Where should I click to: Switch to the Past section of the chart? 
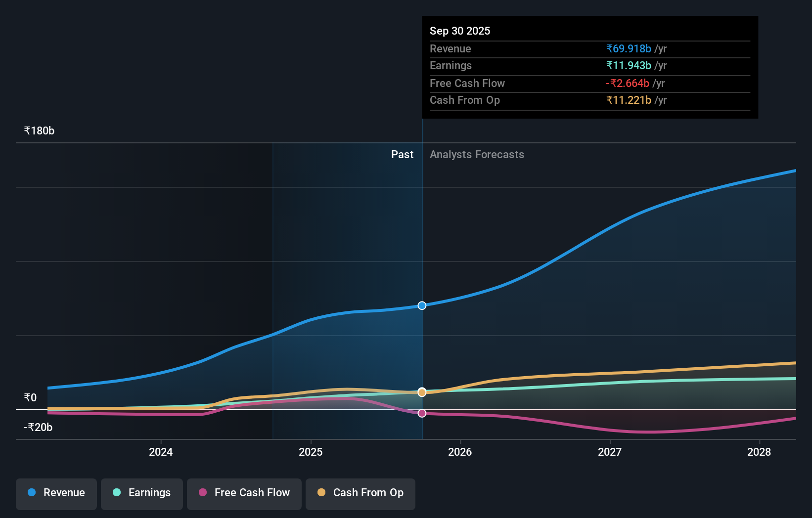(402, 154)
